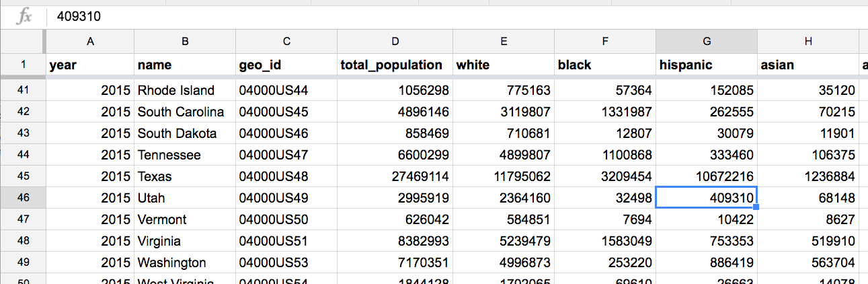Click cell with geo_id 04000US53
The image size is (868, 284).
(286, 262)
